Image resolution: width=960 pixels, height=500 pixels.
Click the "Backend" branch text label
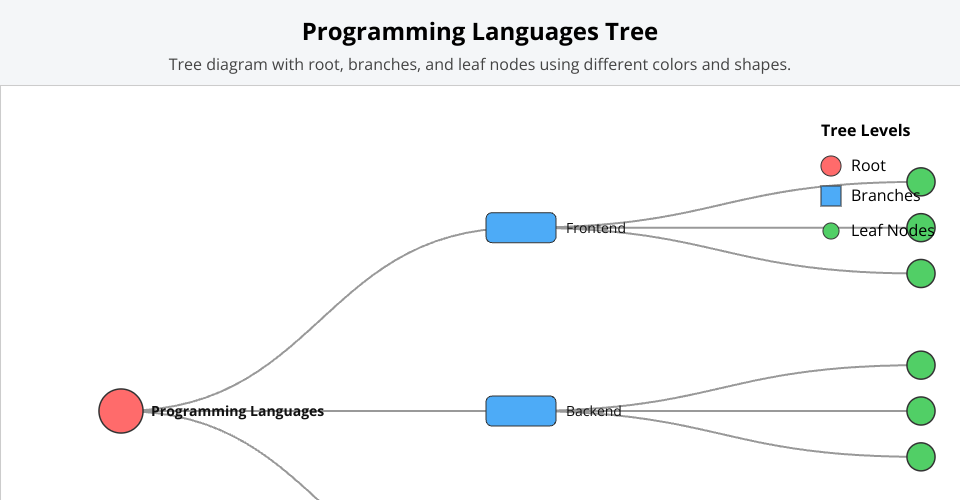click(593, 411)
